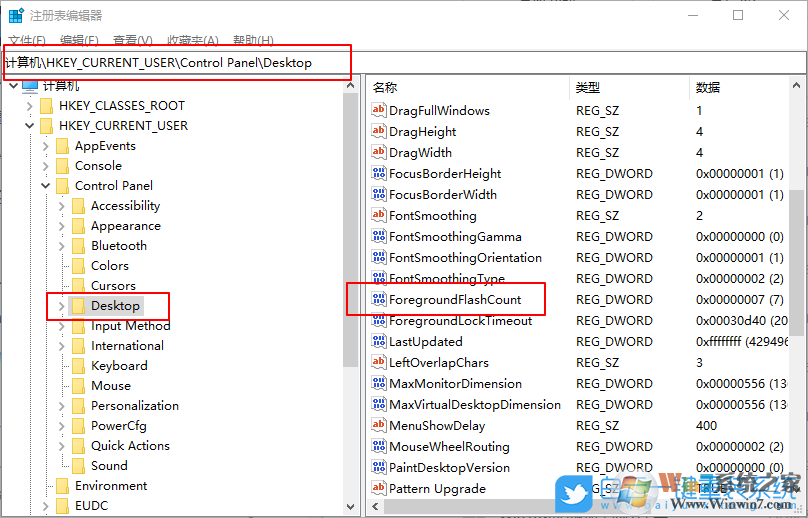The height and width of the screenshot is (518, 808).
Task: Click the MaxMonitorDimension DWORD icon
Action: (379, 383)
